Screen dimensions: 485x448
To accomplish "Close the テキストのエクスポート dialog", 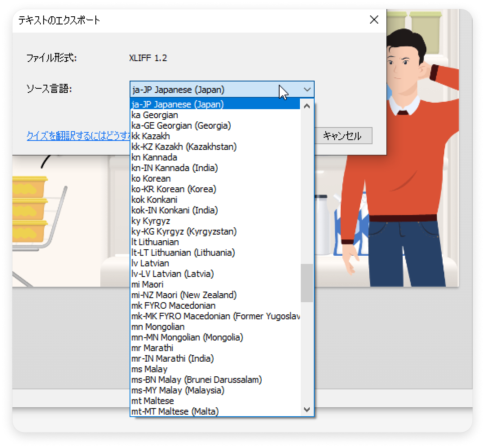I will pyautogui.click(x=374, y=20).
